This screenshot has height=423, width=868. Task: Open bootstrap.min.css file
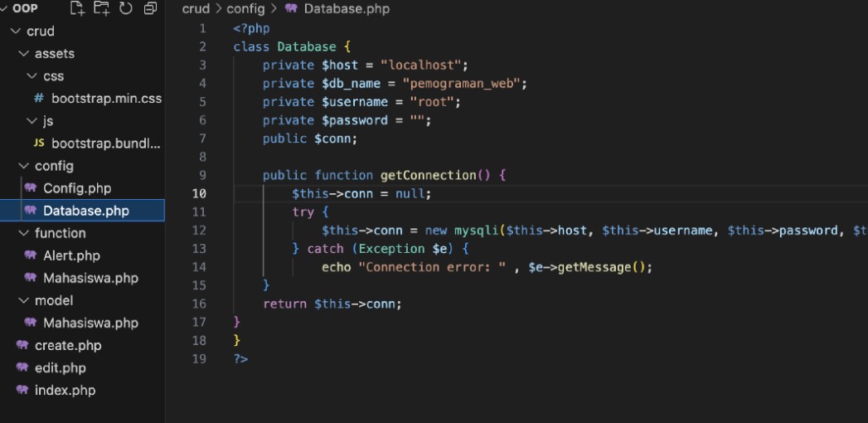pos(106,99)
